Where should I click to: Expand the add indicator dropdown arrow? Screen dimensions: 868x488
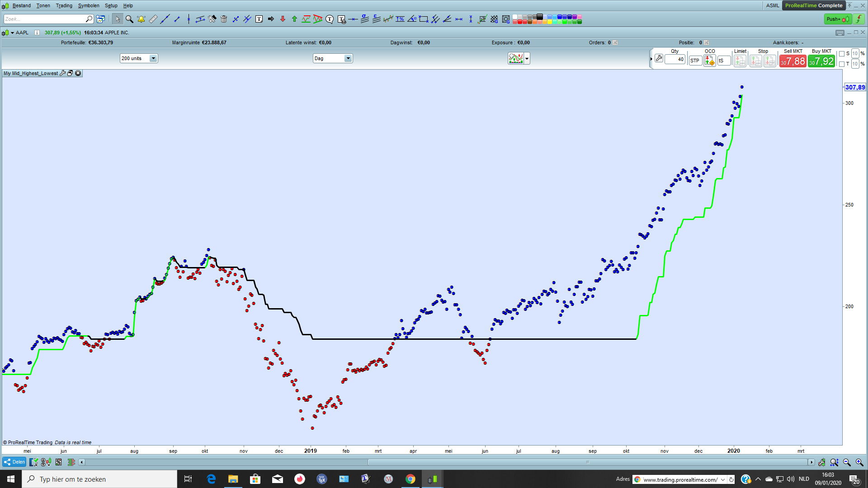tap(527, 58)
